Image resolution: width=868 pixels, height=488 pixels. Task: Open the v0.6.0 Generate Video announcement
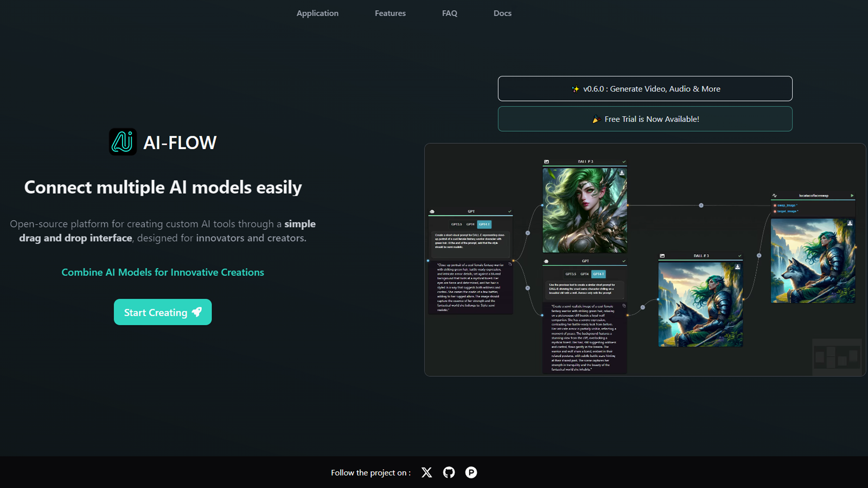pyautogui.click(x=644, y=88)
